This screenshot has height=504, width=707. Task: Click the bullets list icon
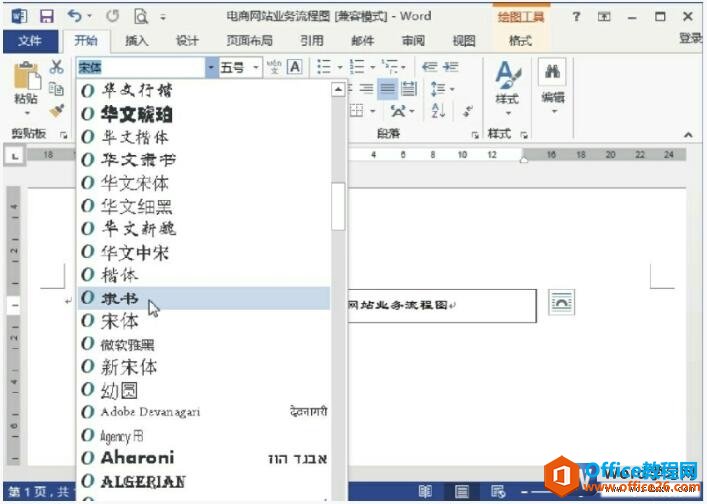tap(324, 67)
